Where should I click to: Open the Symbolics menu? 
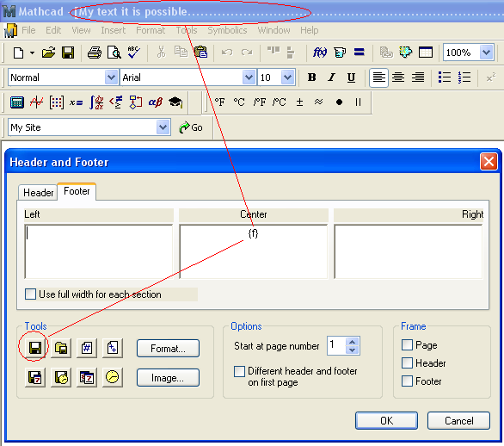[227, 30]
